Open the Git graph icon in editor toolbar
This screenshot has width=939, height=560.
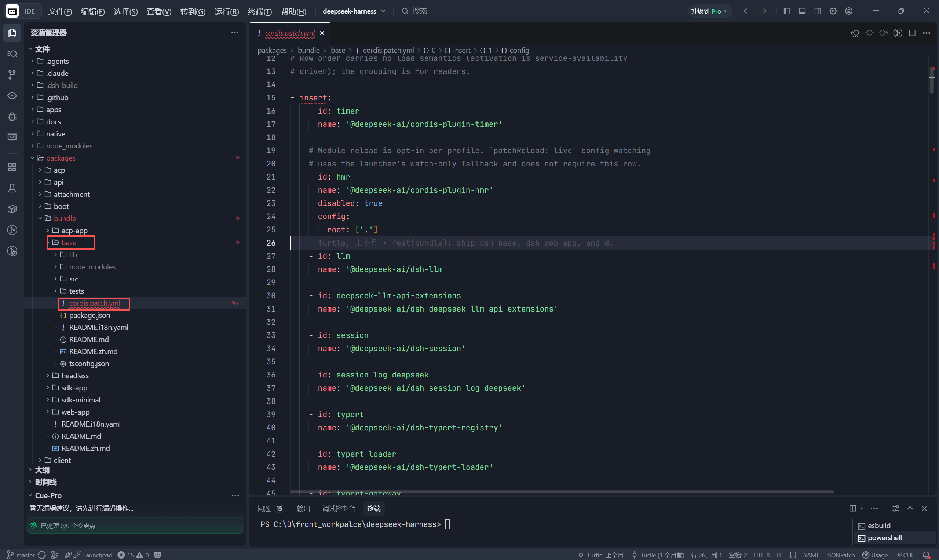[x=898, y=33]
